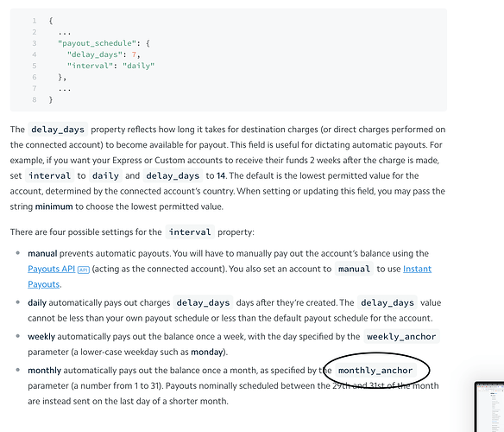Click the bold monthly term in the last bullet

point(44,371)
